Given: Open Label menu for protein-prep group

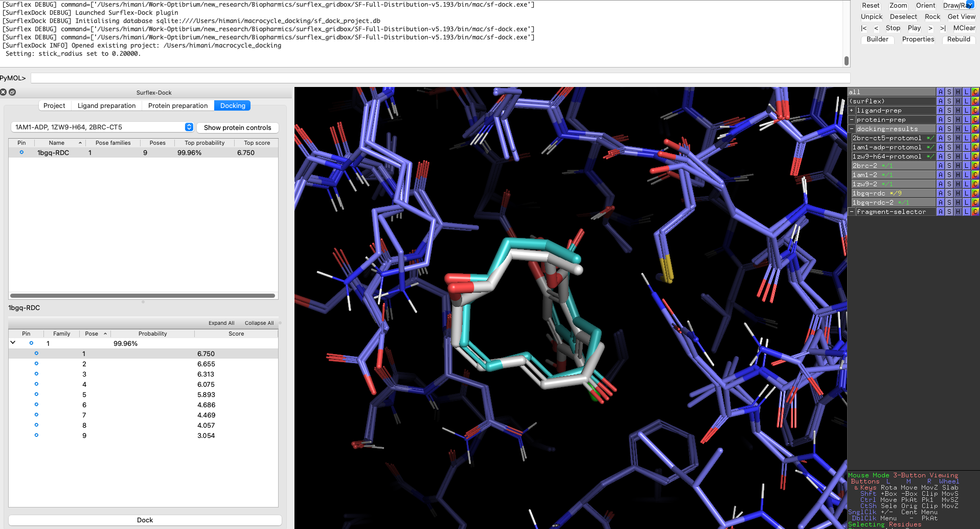Looking at the screenshot, I should click(966, 120).
